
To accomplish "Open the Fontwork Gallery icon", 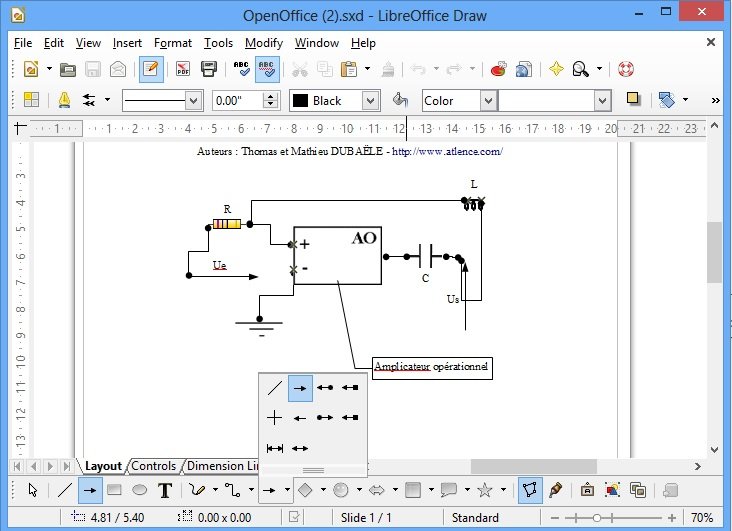I will click(587, 490).
